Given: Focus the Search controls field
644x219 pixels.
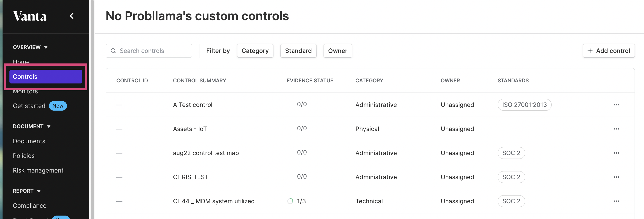Looking at the screenshot, I should click(x=149, y=51).
